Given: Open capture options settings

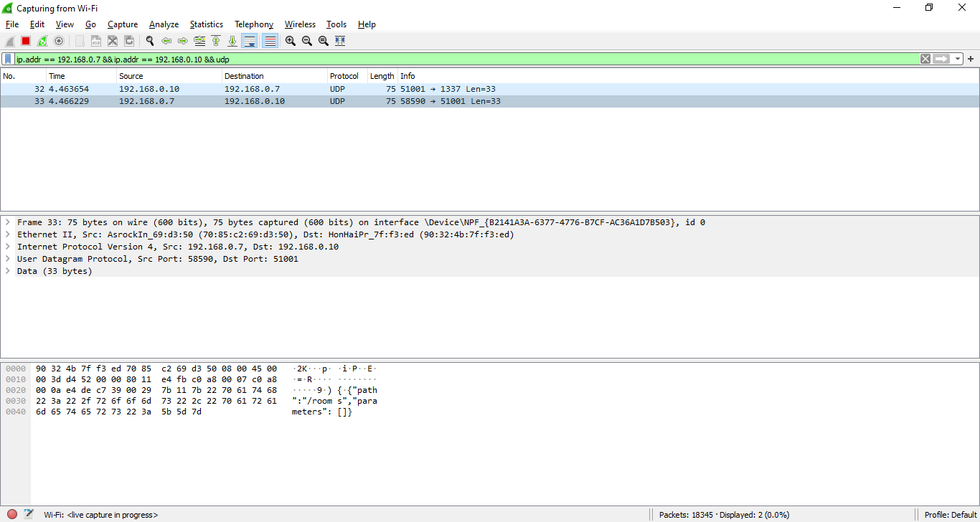Looking at the screenshot, I should (59, 41).
